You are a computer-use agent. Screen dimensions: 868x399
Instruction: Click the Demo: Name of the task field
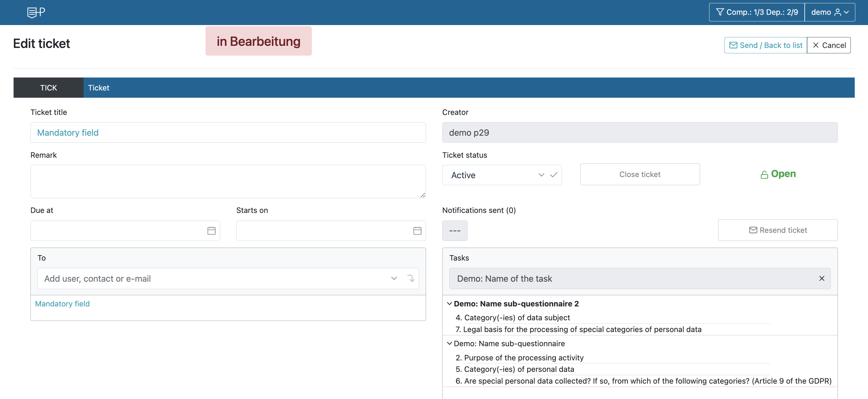(640, 278)
